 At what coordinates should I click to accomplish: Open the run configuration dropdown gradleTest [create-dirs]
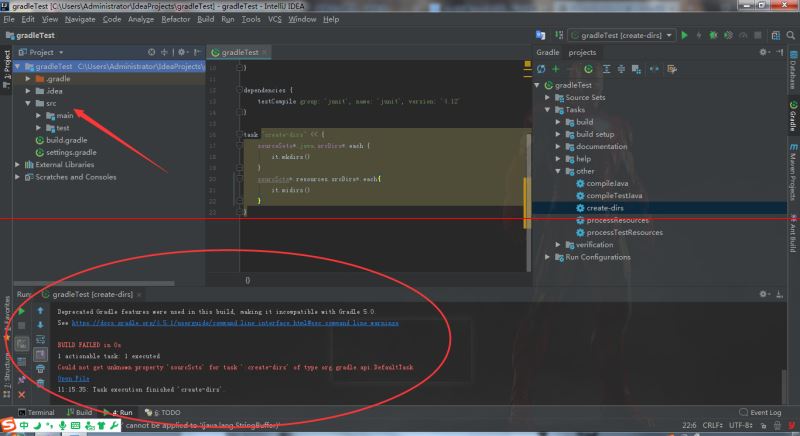(x=621, y=35)
